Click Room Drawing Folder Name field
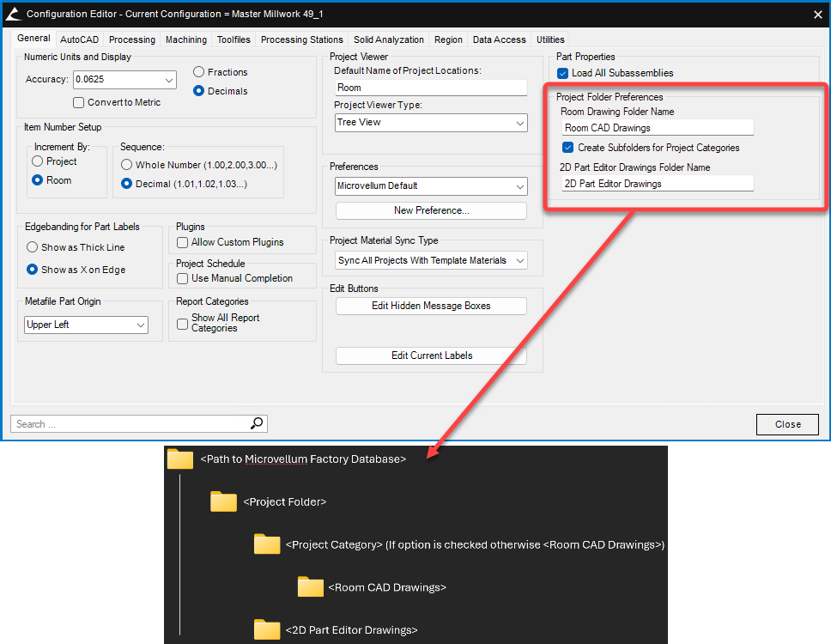 [x=658, y=128]
